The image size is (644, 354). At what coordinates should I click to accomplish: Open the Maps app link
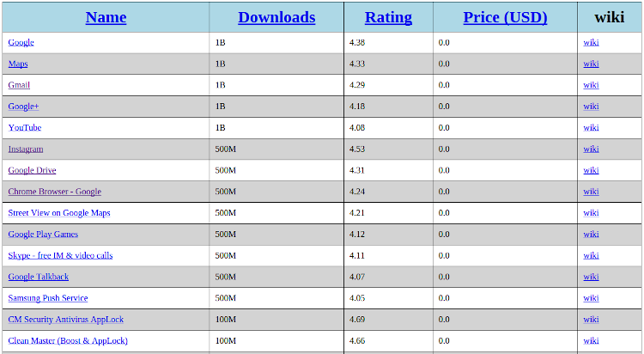(x=18, y=64)
